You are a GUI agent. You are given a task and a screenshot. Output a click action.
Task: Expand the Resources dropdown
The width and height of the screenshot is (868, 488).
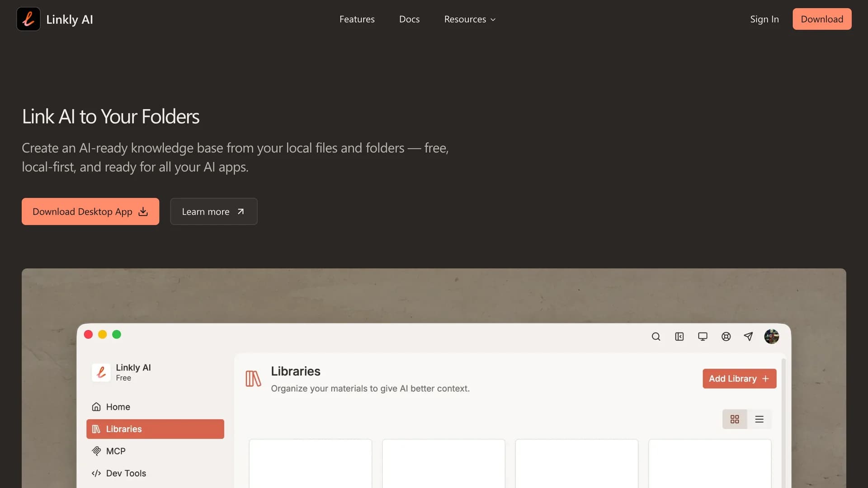[470, 19]
